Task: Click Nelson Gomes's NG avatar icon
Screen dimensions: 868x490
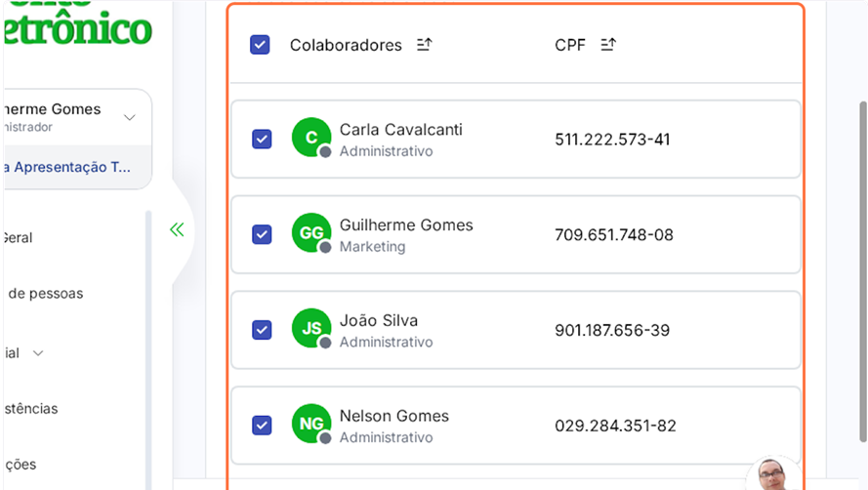Action: coord(311,424)
